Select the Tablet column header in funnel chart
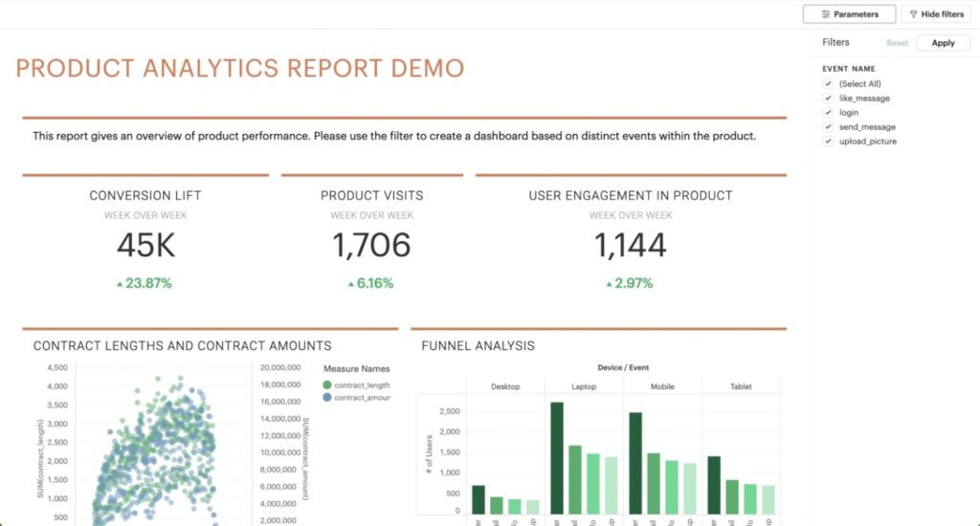This screenshot has height=526, width=980. 741,386
